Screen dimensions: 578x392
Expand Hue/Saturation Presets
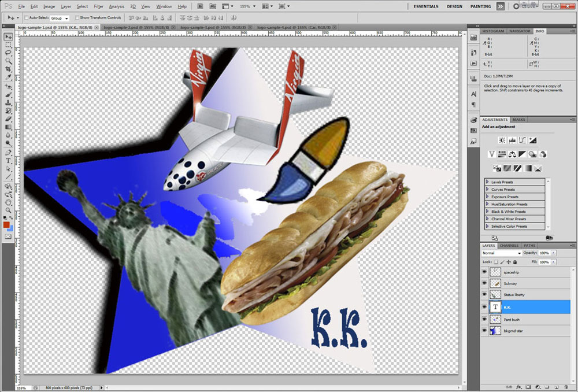click(487, 204)
